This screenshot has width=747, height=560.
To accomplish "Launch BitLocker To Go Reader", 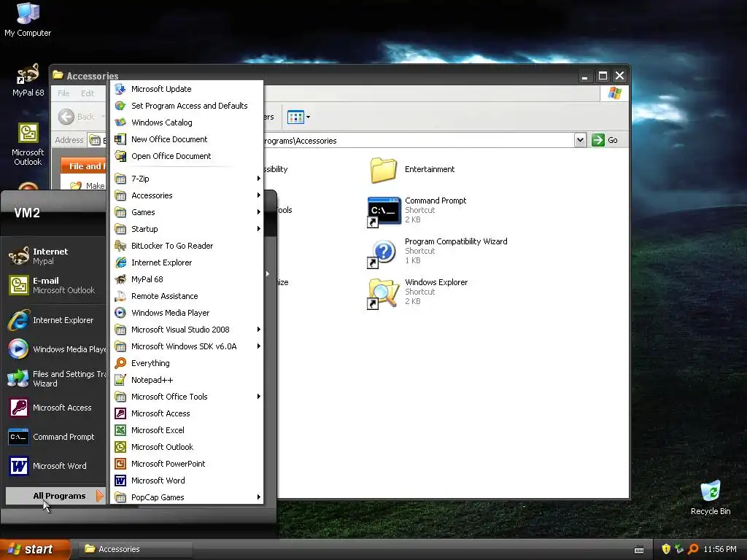I will tap(187, 246).
